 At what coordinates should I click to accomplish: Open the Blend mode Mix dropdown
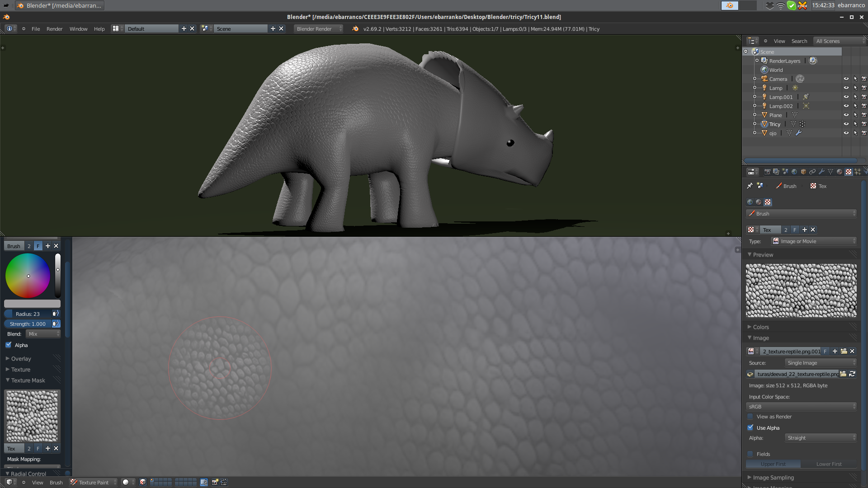pyautogui.click(x=43, y=334)
